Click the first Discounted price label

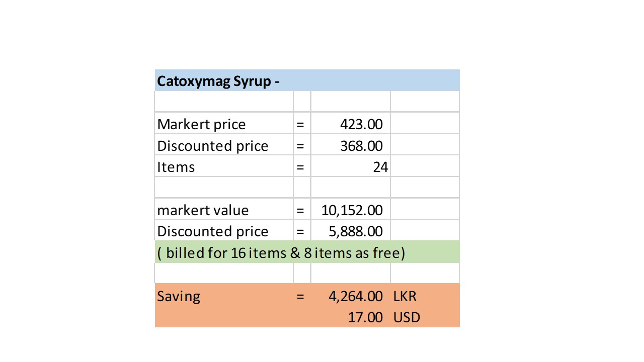coord(224,146)
